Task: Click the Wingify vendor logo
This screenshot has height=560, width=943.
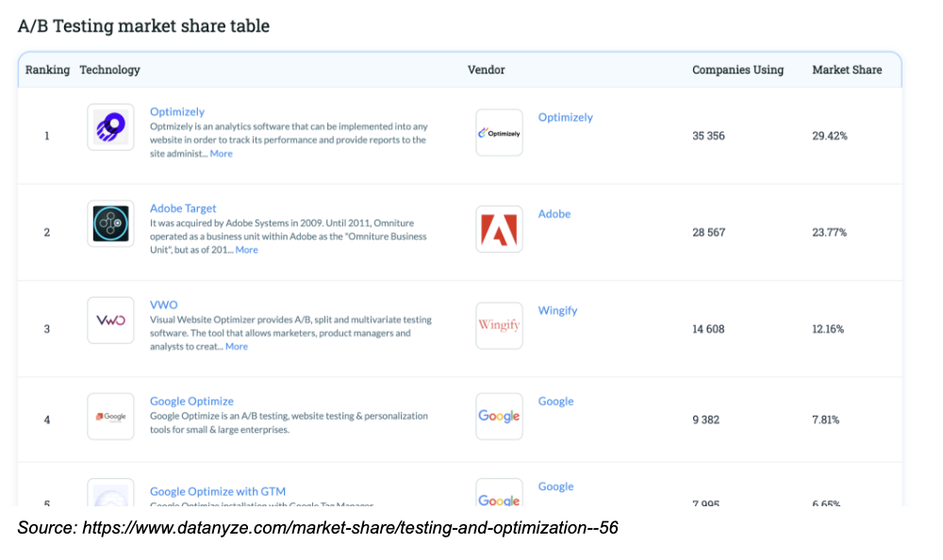Action: pos(499,325)
